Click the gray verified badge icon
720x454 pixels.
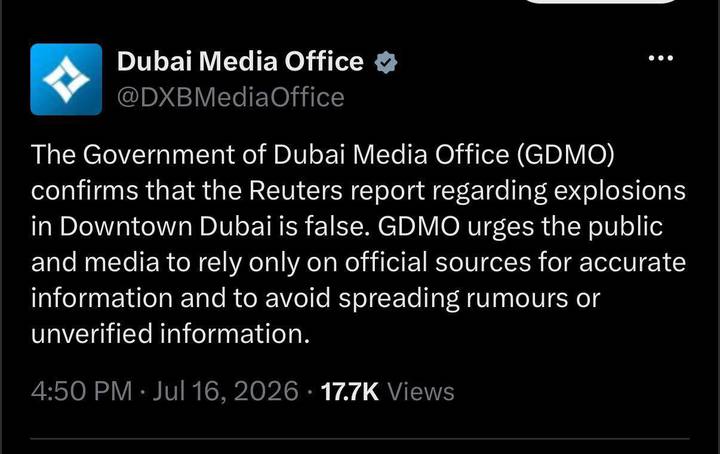[386, 62]
